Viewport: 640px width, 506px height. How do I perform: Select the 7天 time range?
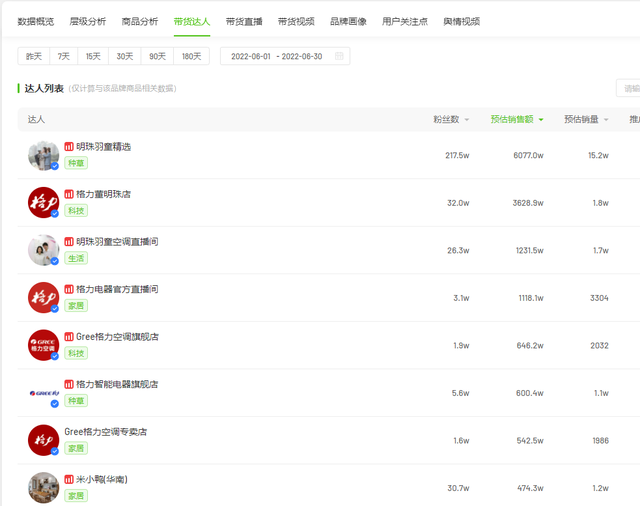tap(64, 56)
